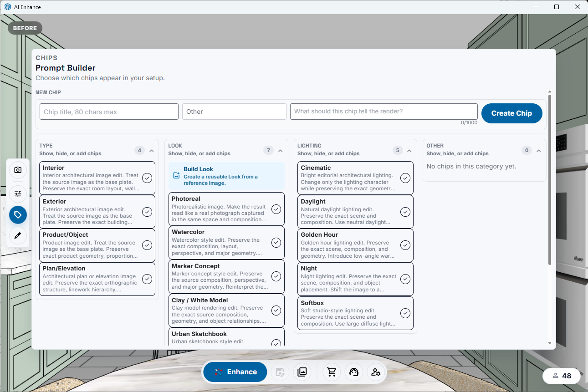Open the pencil edit tool in sidebar
Screen dimensions: 588x392
(18, 235)
